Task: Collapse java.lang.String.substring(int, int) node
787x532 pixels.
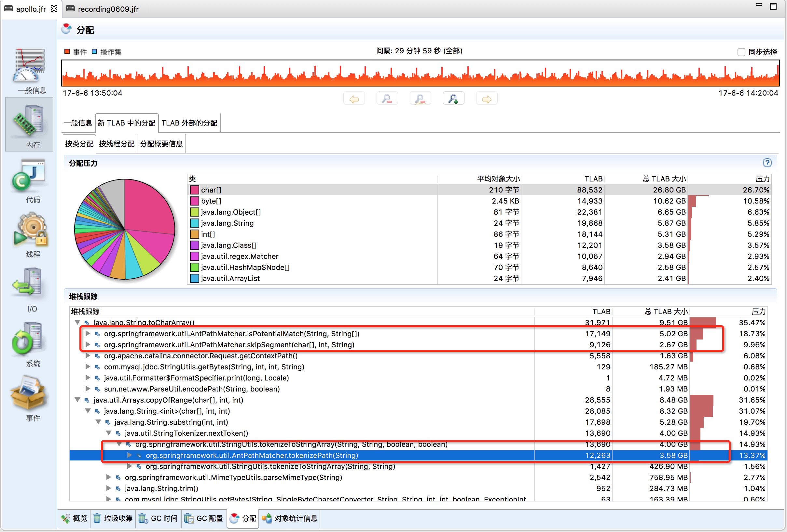Action: [99, 422]
